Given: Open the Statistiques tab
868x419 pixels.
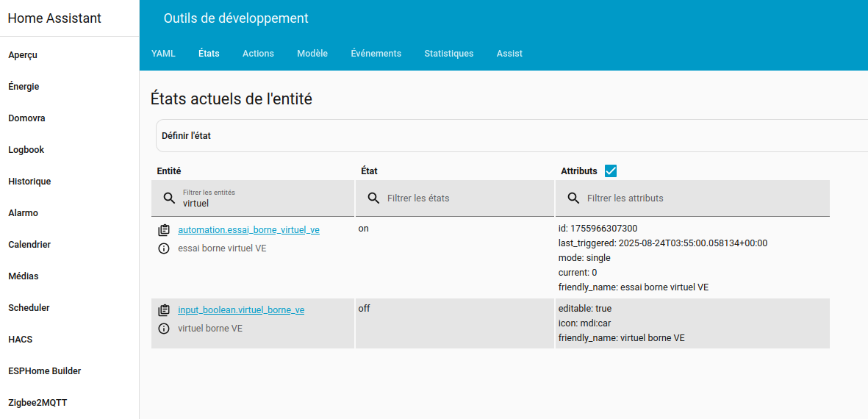Looking at the screenshot, I should pyautogui.click(x=448, y=54).
